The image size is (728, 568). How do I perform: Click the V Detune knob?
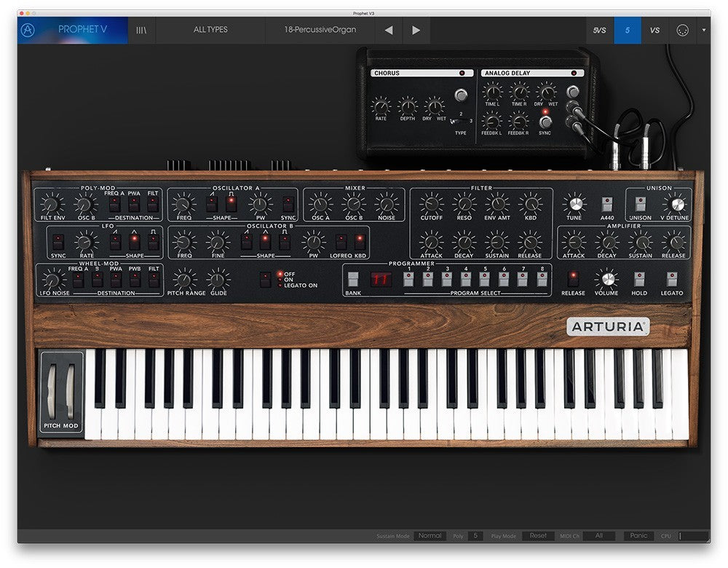[677, 204]
